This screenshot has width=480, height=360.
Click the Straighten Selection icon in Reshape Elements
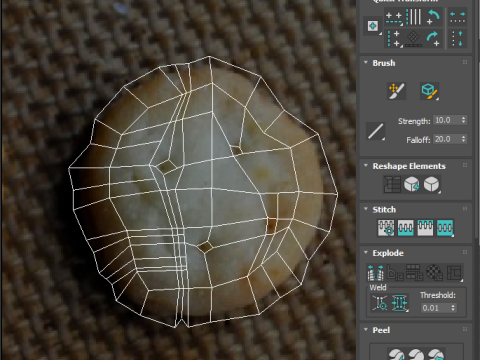(392, 184)
